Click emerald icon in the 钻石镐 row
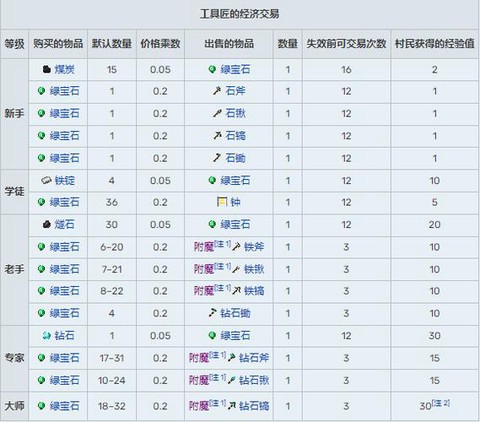 click(x=41, y=406)
